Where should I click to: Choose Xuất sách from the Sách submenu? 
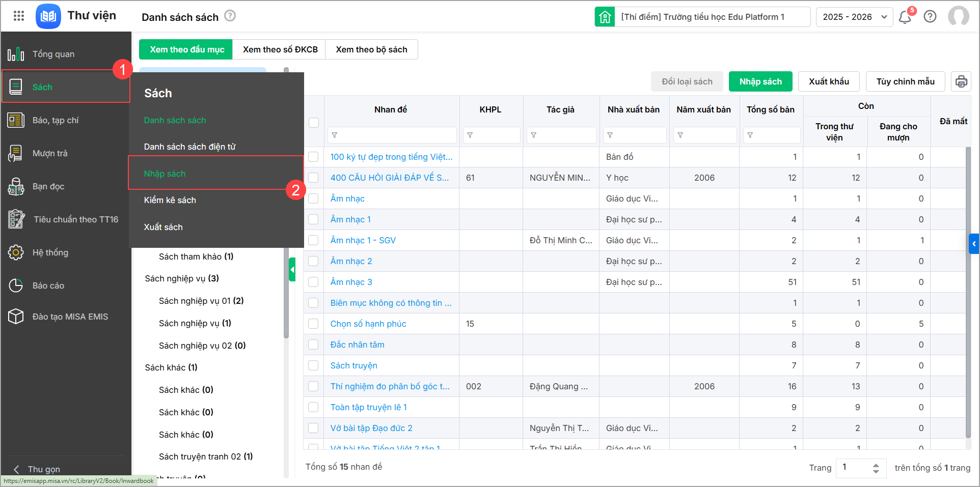point(163,227)
